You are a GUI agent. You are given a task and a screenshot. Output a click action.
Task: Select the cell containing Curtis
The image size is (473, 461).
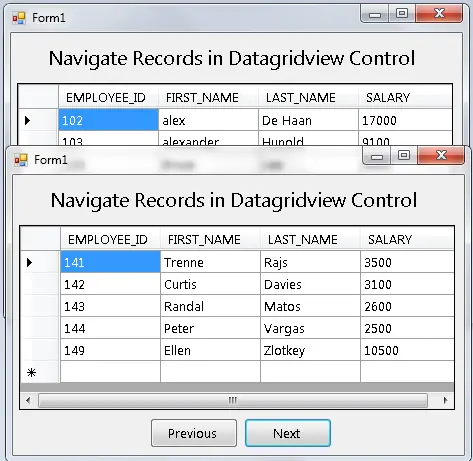click(x=210, y=284)
